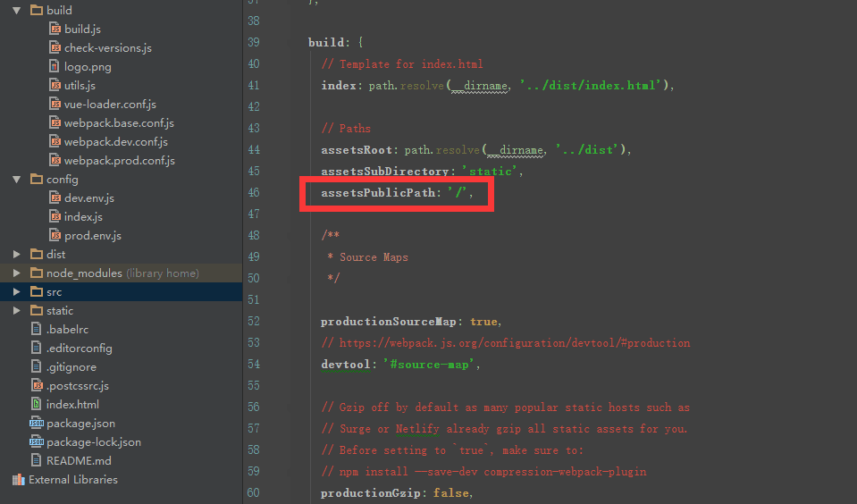
Task: Click the 'build: {' line text
Action: click(x=336, y=42)
